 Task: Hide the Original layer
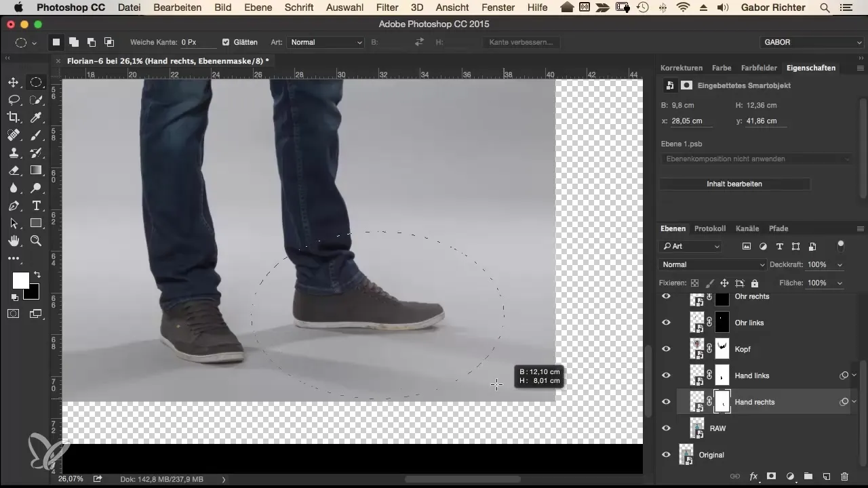[666, 455]
